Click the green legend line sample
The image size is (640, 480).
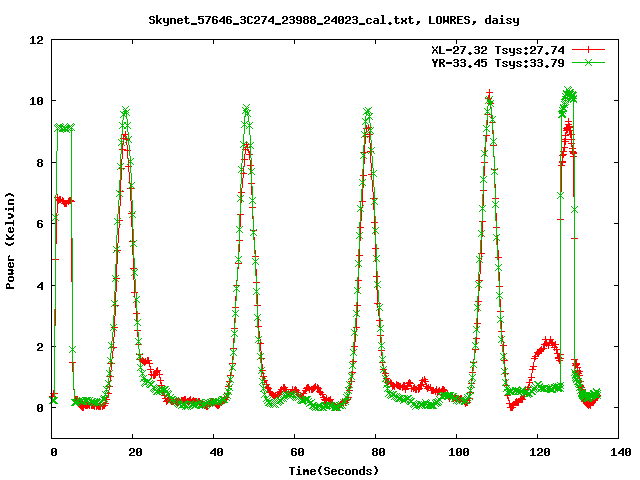(x=588, y=62)
